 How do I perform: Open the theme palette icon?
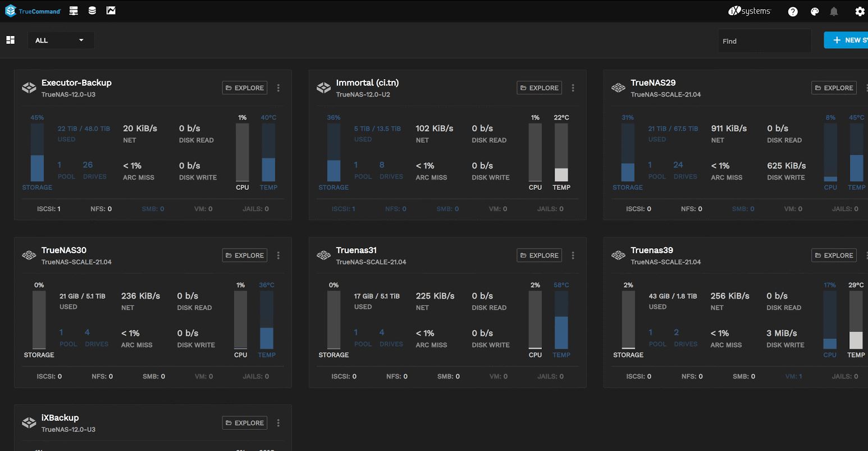pos(815,11)
